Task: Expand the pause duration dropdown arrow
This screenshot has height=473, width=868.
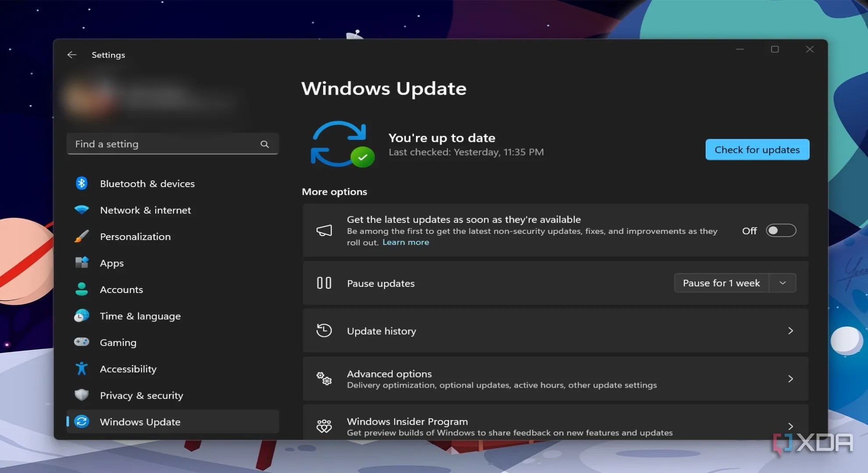Action: point(783,283)
